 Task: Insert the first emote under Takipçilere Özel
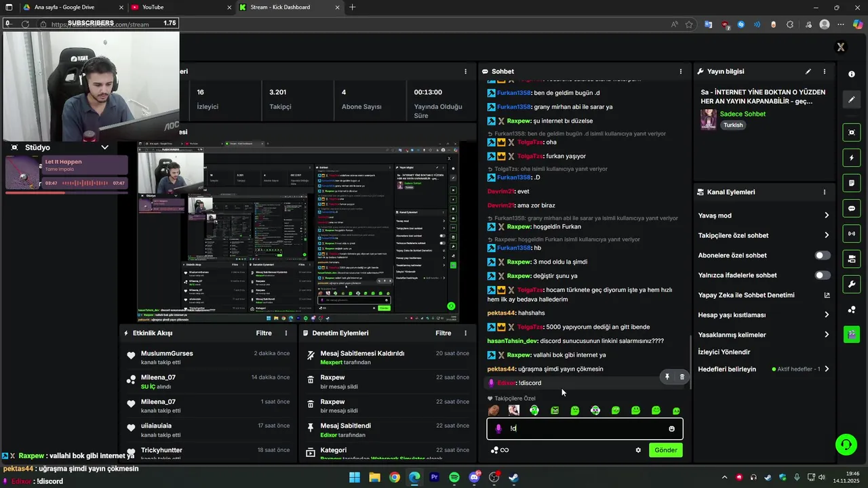pos(494,410)
